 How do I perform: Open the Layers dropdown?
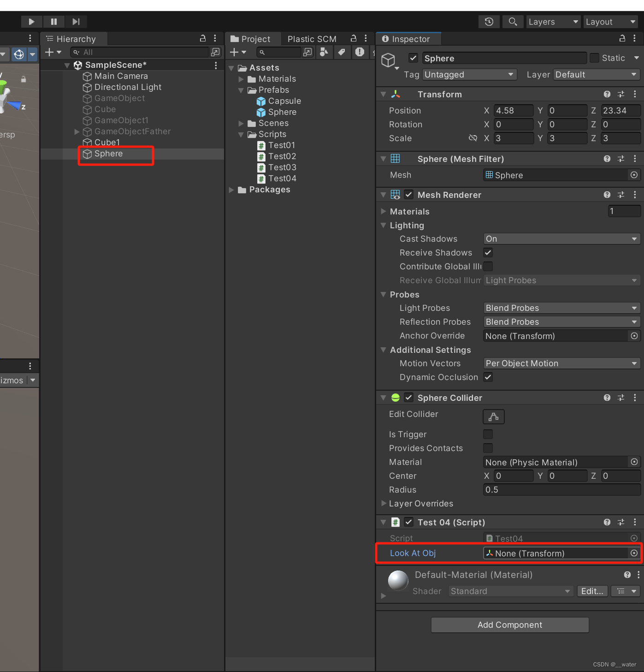553,22
